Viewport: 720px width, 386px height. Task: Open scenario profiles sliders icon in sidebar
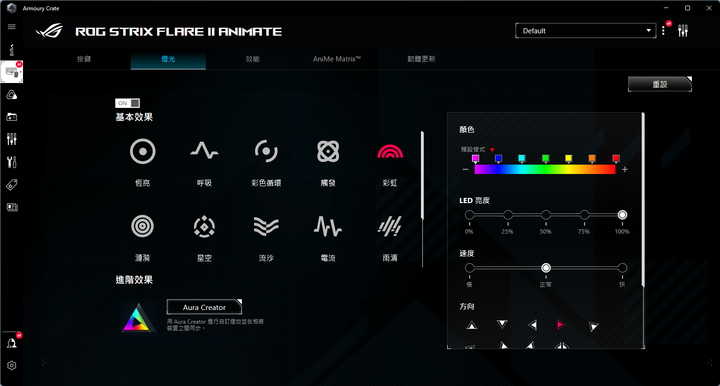click(12, 139)
